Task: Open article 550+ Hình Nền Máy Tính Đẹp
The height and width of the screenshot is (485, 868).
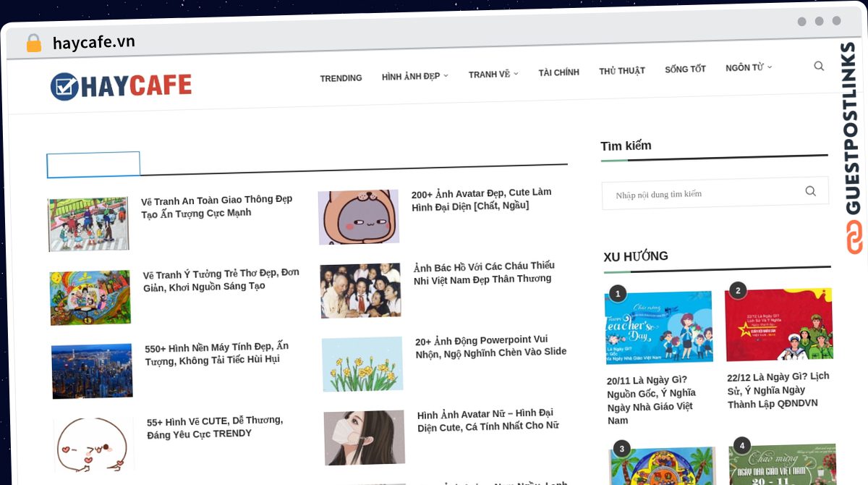Action: pyautogui.click(x=217, y=353)
